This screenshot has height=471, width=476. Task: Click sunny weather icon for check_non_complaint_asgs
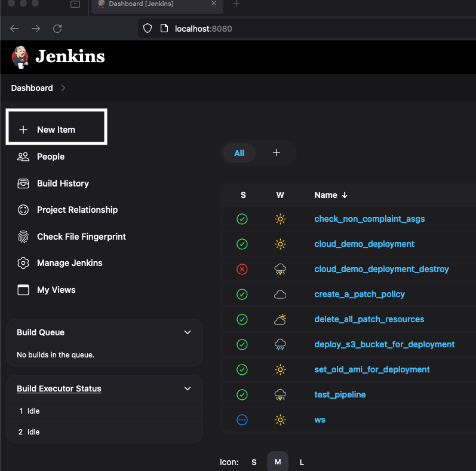click(x=280, y=219)
